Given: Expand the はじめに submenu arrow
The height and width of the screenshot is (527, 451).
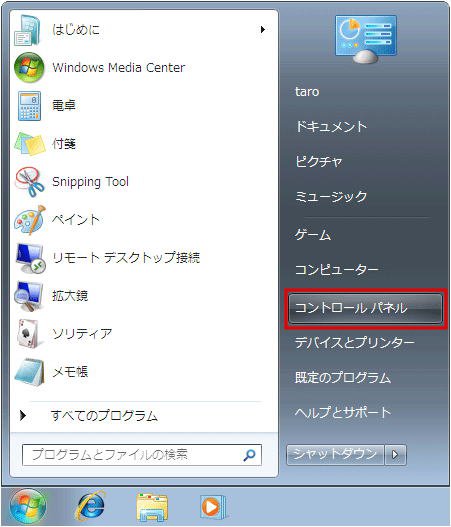Looking at the screenshot, I should 263,30.
